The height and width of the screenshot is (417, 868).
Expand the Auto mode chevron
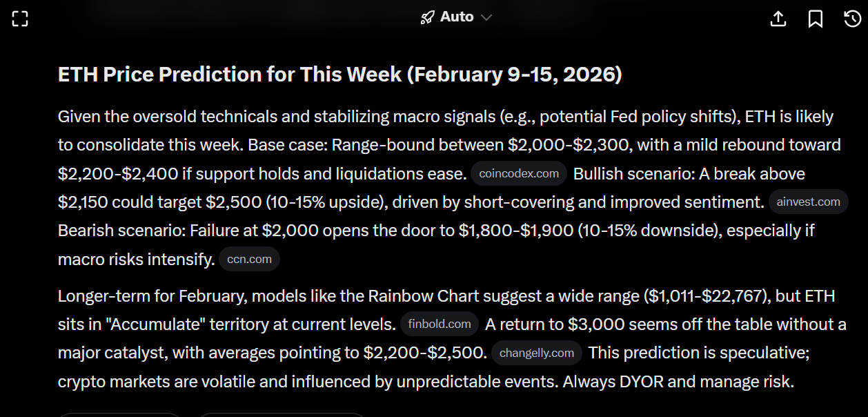[486, 17]
